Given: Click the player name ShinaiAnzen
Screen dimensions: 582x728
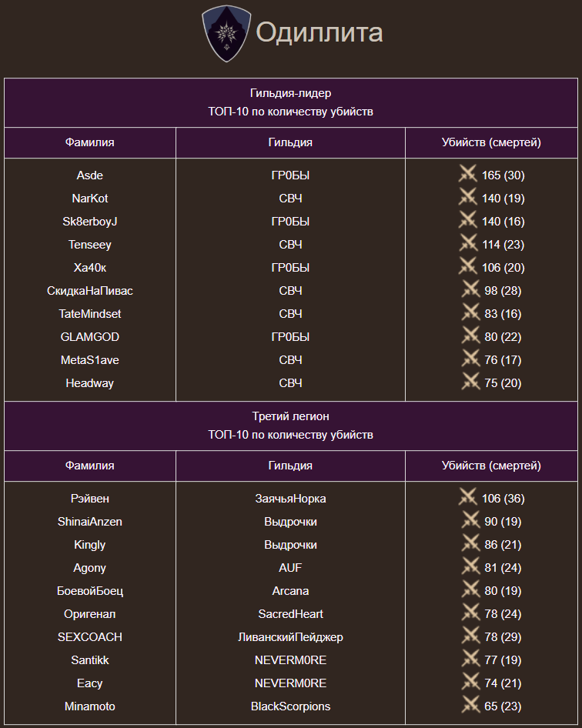Looking at the screenshot, I should click(x=90, y=522).
